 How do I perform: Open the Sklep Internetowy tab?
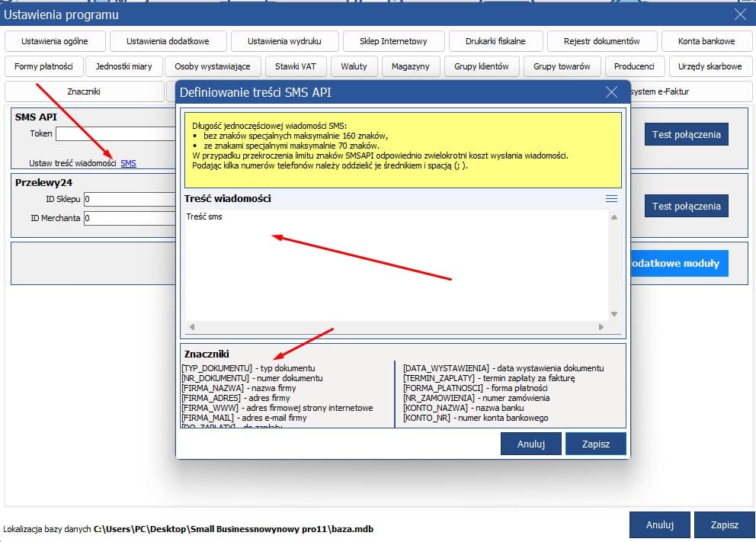(393, 41)
